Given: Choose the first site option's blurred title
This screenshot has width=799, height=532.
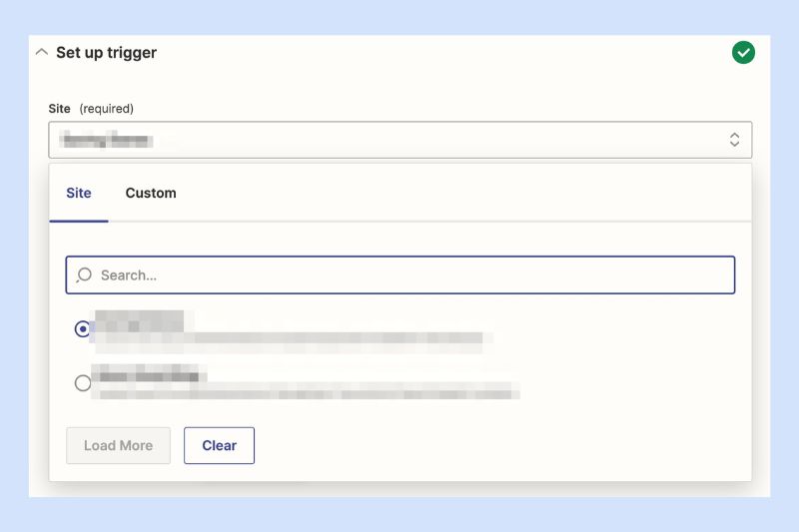Looking at the screenshot, I should [x=139, y=320].
